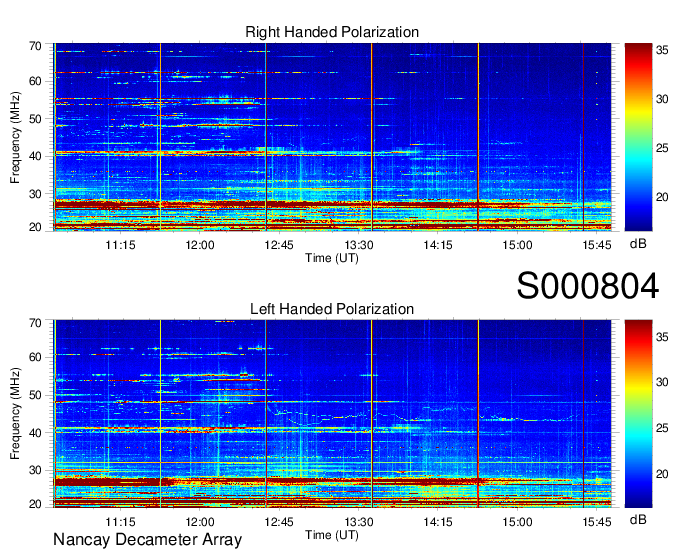Screen dimensions: 680x552
Task: Click the bottom spectrogram's 14:15 time label
Action: (x=438, y=522)
